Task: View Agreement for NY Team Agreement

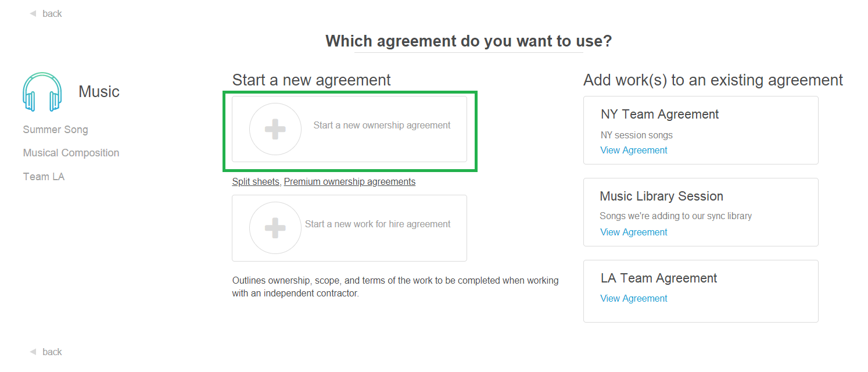Action: [634, 150]
